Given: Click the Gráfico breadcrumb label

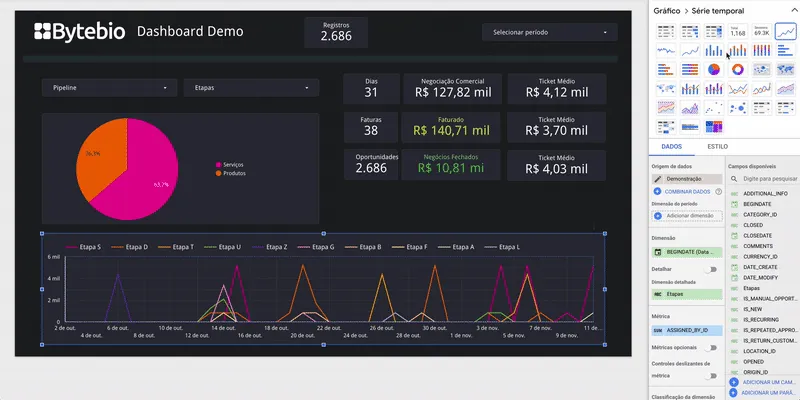Looking at the screenshot, I should coord(666,11).
